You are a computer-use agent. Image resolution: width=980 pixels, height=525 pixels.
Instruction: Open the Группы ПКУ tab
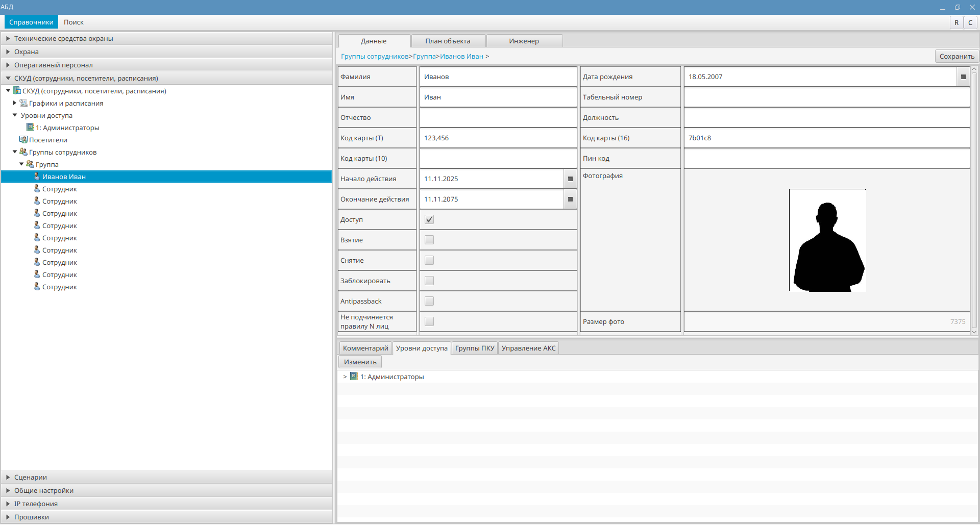click(x=474, y=348)
